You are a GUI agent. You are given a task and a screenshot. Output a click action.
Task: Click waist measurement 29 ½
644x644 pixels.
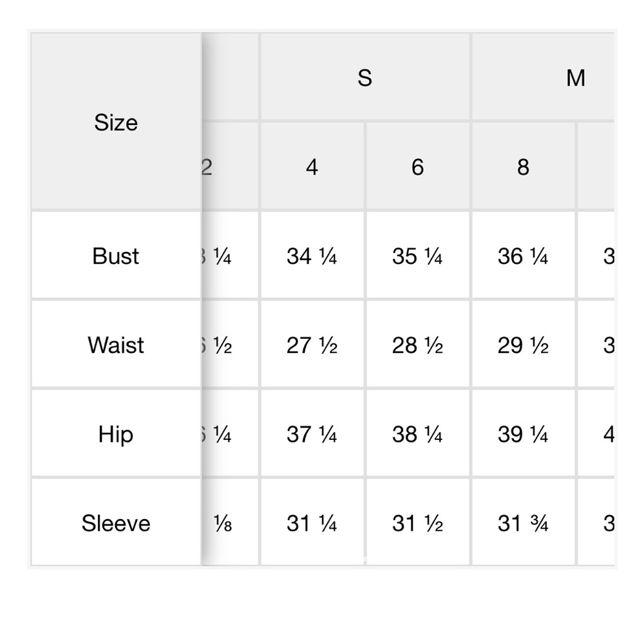(x=523, y=345)
